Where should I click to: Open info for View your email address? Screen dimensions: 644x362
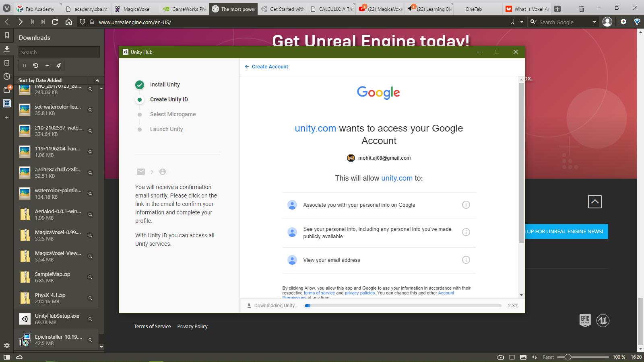click(466, 260)
